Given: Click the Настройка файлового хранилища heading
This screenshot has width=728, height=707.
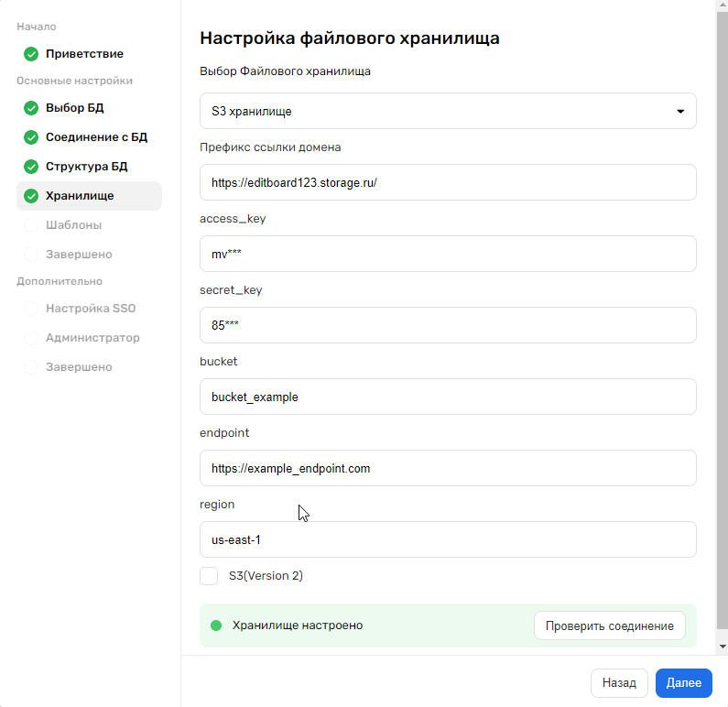Looking at the screenshot, I should pos(350,38).
